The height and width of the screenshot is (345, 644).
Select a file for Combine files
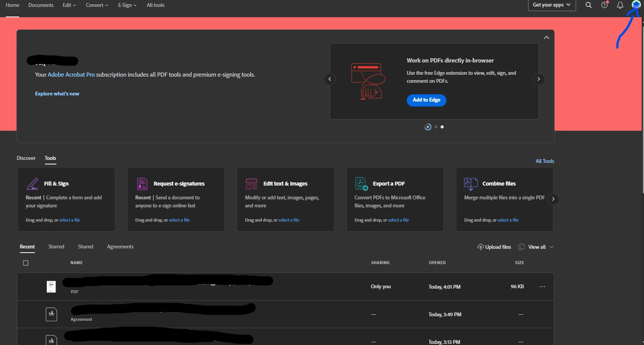[x=508, y=220]
